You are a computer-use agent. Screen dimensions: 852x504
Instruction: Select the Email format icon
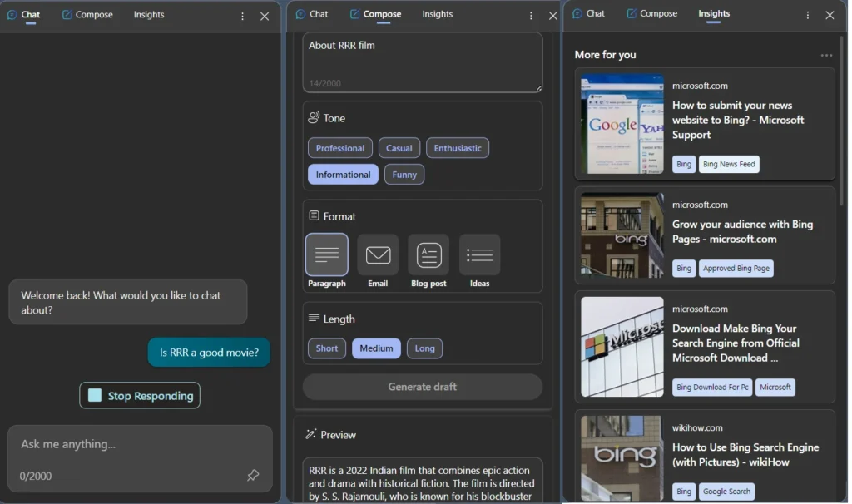pyautogui.click(x=378, y=254)
